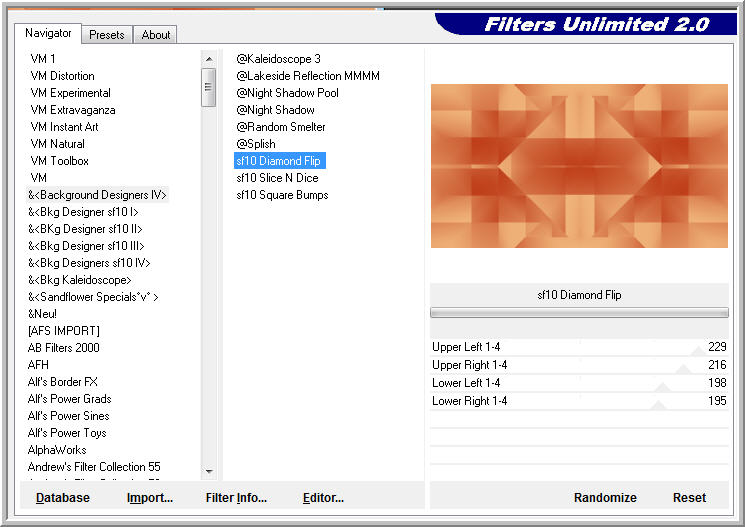Click the Upper Left value 229
This screenshot has width=745, height=527.
(x=717, y=347)
